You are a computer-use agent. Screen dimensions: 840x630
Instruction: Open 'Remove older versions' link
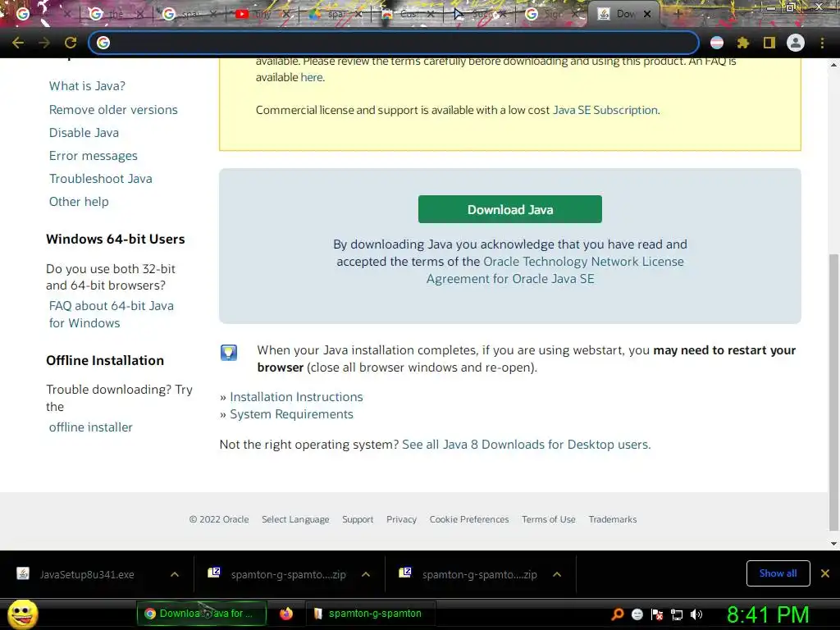pos(113,109)
